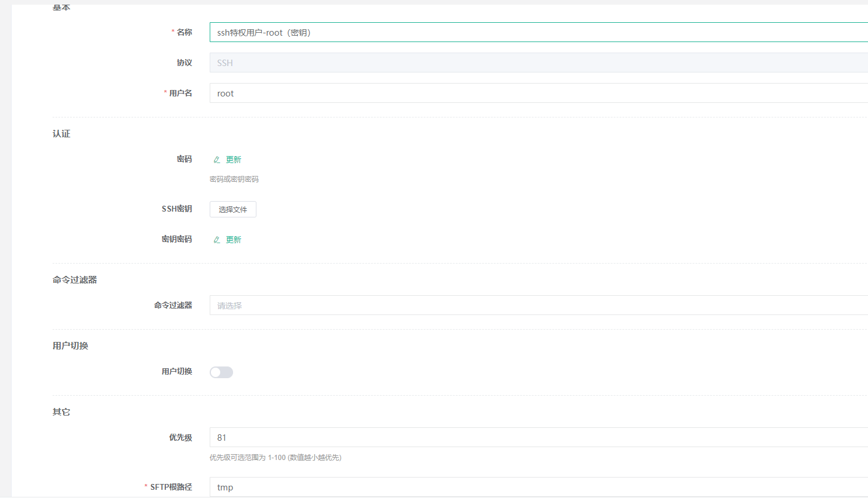Click the pencil icon beside 密钥密码
This screenshot has height=498, width=868.
(x=217, y=240)
